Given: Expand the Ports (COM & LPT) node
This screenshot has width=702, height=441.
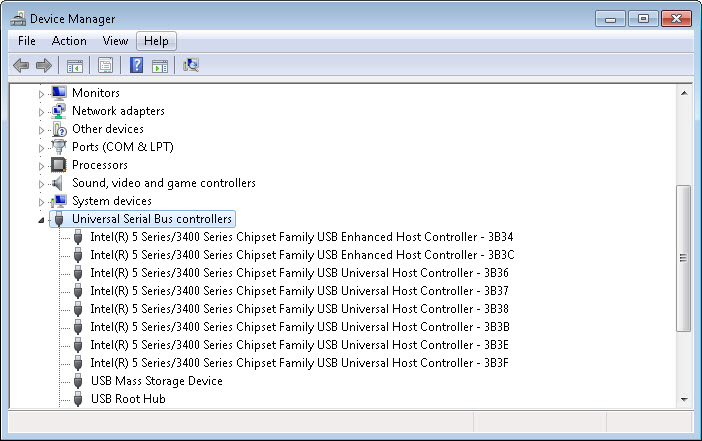Looking at the screenshot, I should [41, 148].
